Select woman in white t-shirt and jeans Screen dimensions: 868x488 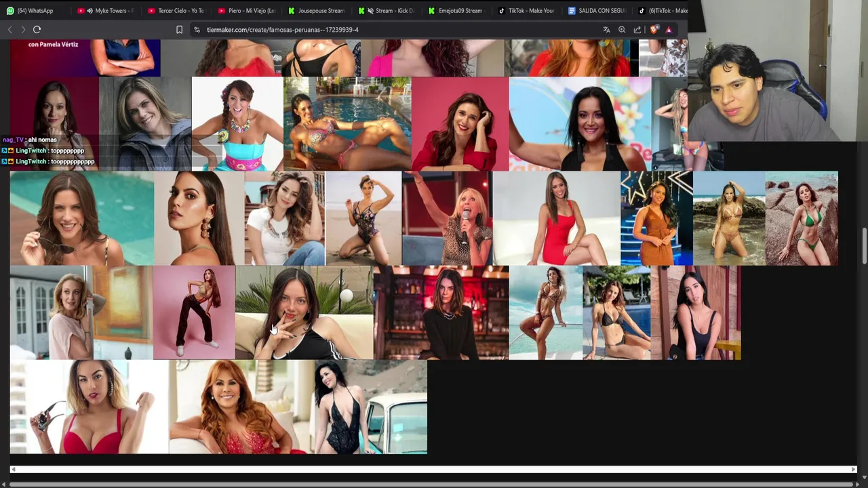coord(285,218)
